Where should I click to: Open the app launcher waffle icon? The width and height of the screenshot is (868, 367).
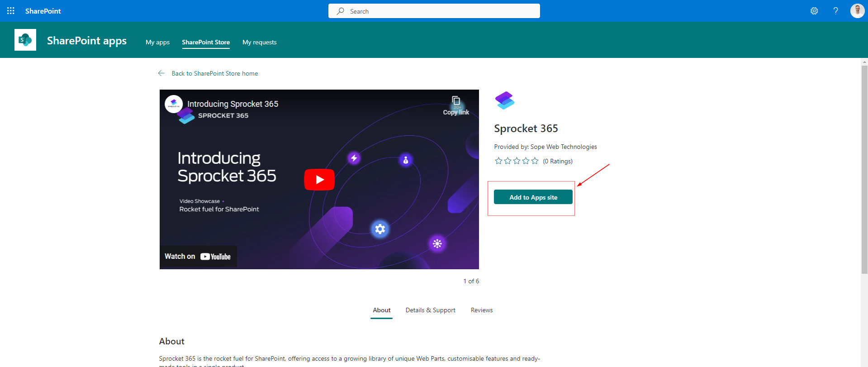click(x=11, y=11)
